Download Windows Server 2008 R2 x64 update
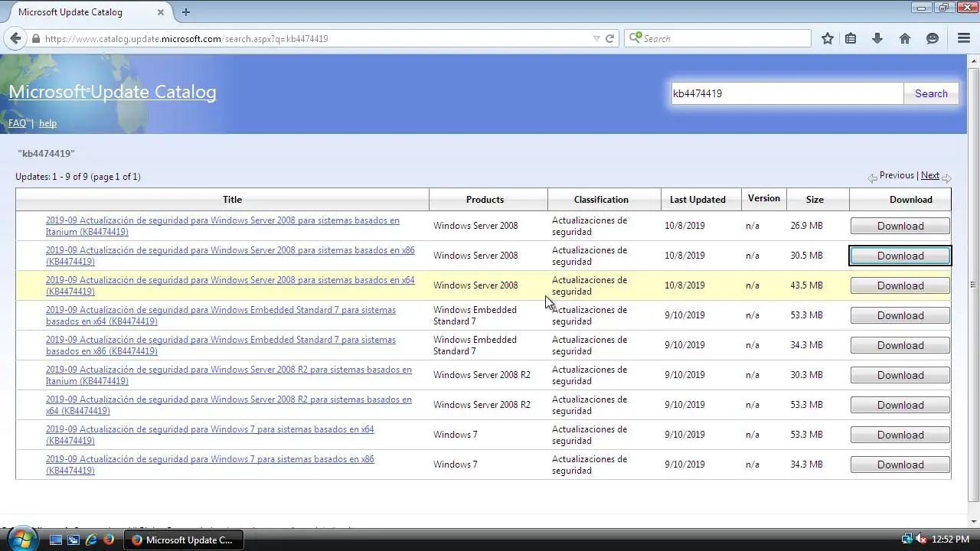 click(x=900, y=405)
